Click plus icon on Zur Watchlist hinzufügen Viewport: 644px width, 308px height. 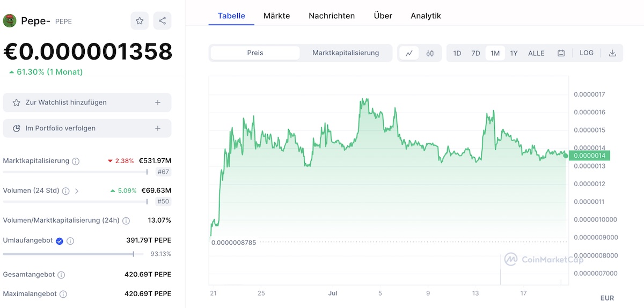pyautogui.click(x=158, y=102)
